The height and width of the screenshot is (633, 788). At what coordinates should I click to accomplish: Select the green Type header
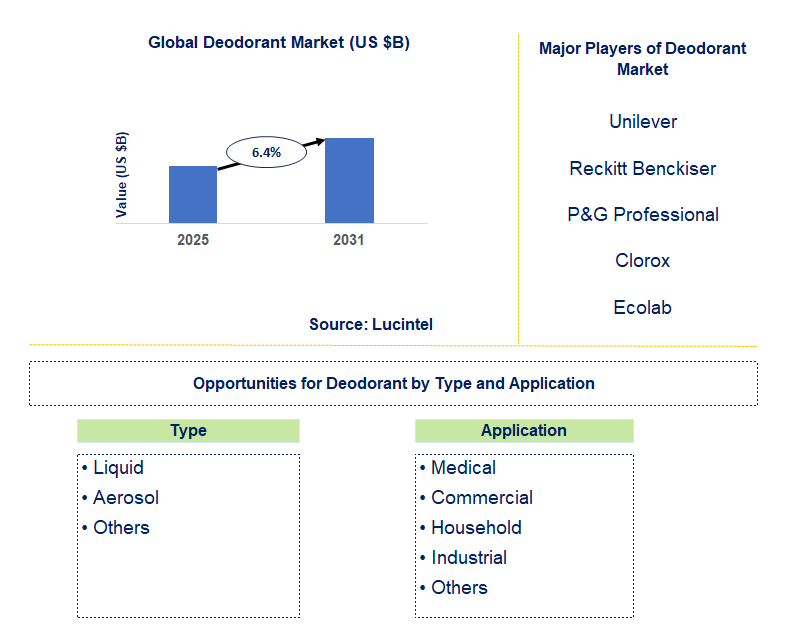(x=188, y=431)
